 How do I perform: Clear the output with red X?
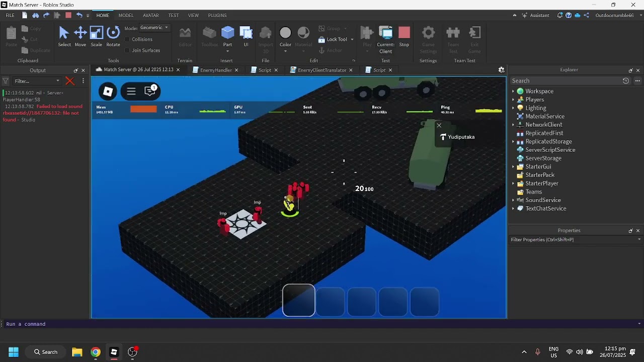[x=70, y=81]
